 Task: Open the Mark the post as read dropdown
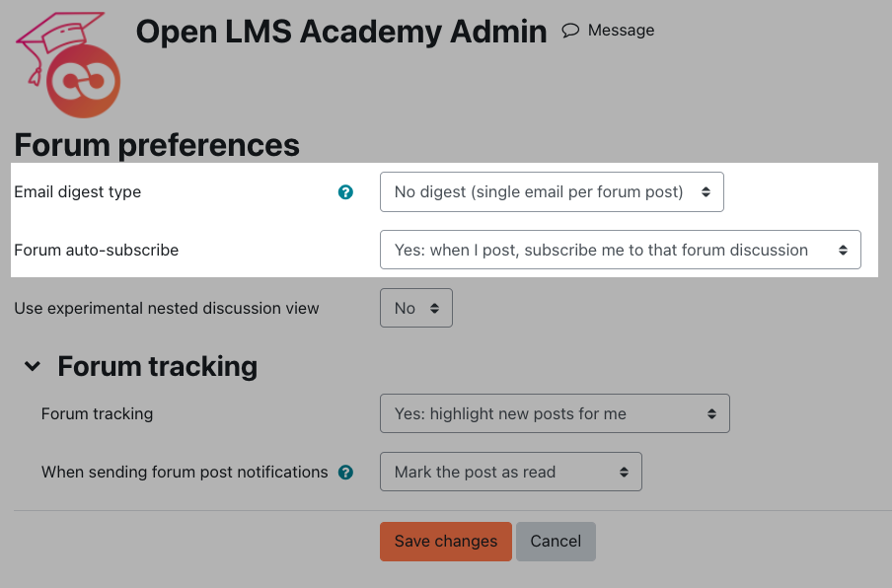(x=511, y=472)
